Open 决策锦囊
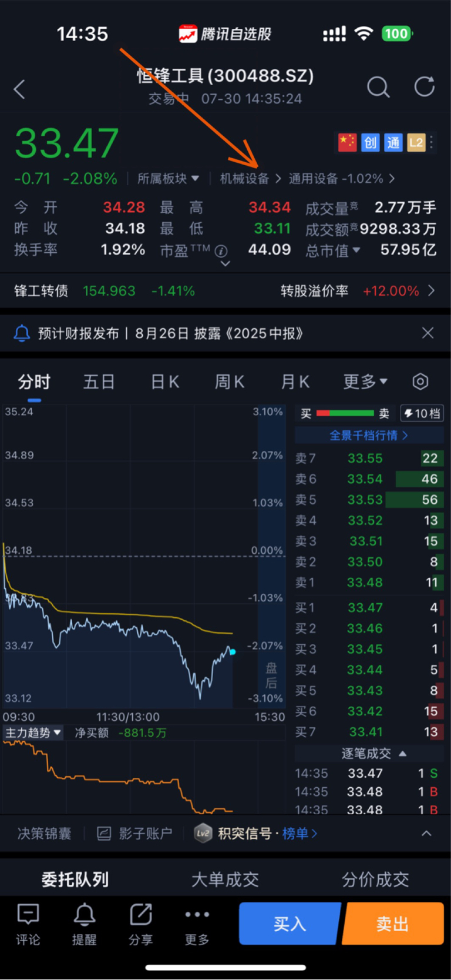 coord(44,833)
